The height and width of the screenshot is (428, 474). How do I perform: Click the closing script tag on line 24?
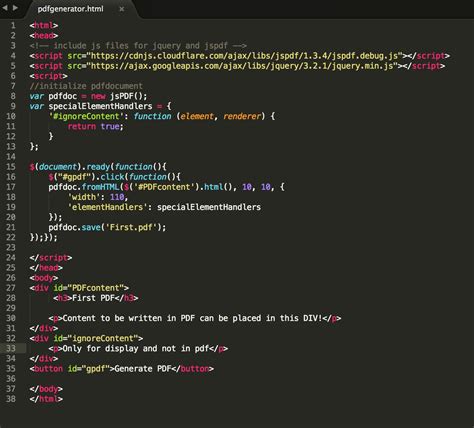51,258
